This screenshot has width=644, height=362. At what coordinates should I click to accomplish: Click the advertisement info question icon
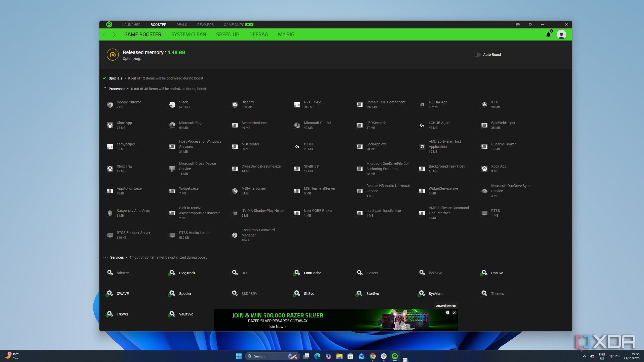(447, 313)
